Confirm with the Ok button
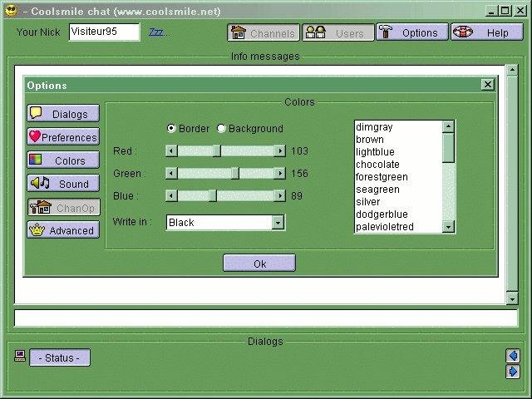532x399 pixels. (x=259, y=263)
